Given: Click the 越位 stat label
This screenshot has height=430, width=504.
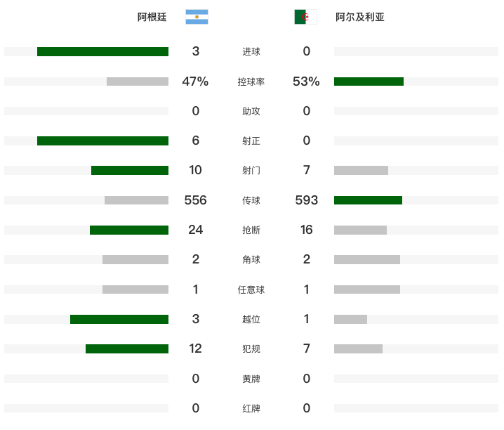Looking at the screenshot, I should click(251, 320).
